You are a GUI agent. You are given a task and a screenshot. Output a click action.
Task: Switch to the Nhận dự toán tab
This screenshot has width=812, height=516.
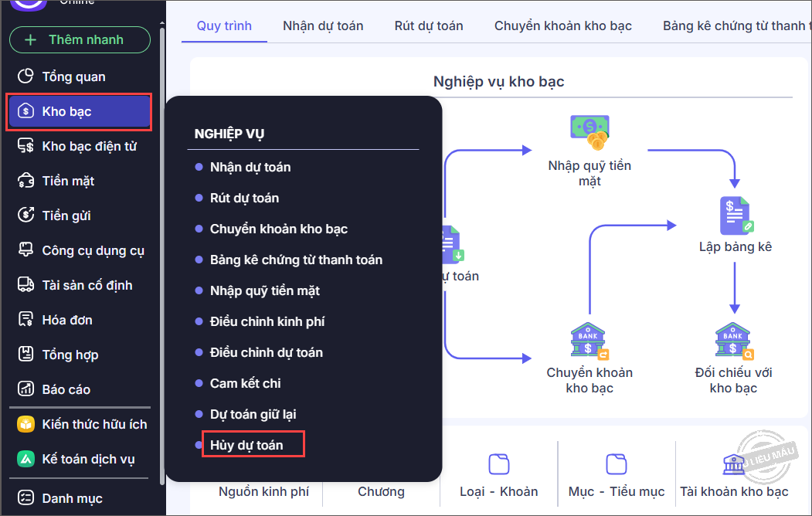tap(323, 26)
